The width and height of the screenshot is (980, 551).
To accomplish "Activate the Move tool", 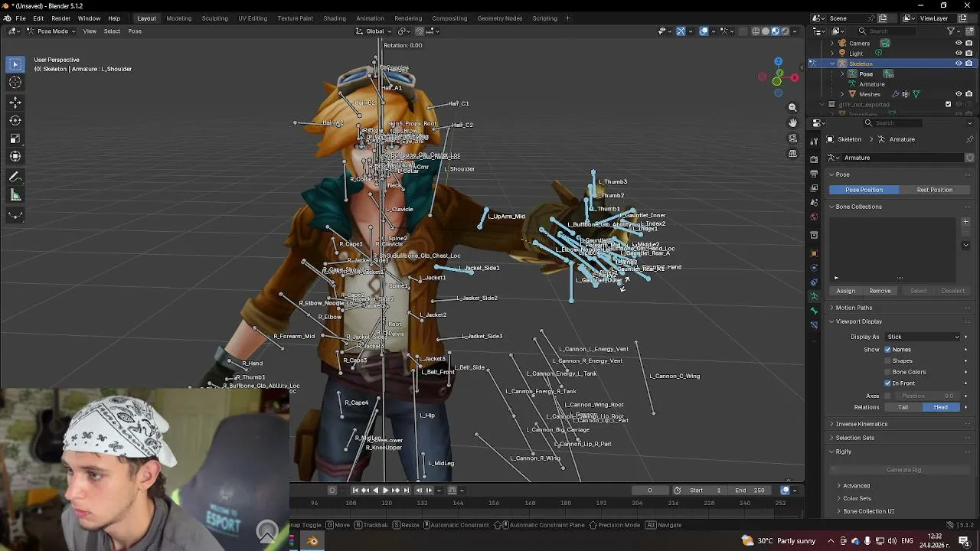I will (15, 103).
